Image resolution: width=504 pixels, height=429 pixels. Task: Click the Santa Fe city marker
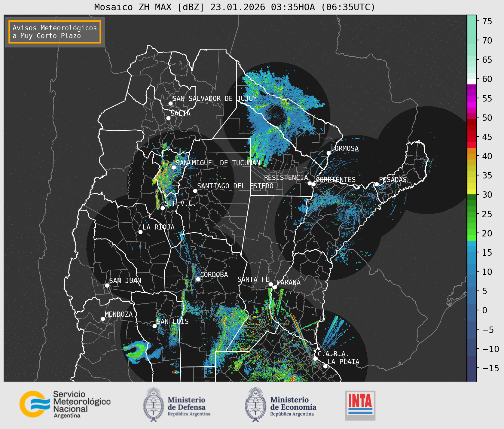point(271,284)
